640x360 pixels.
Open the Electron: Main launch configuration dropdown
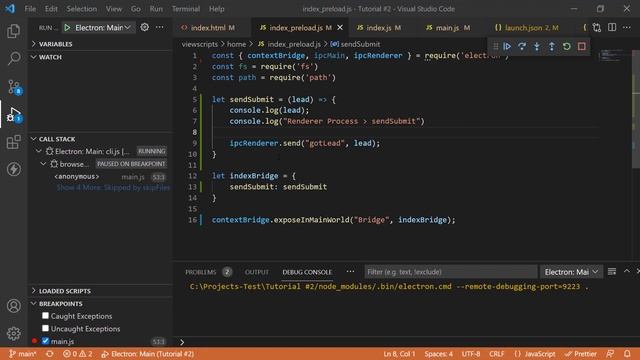pyautogui.click(x=102, y=28)
